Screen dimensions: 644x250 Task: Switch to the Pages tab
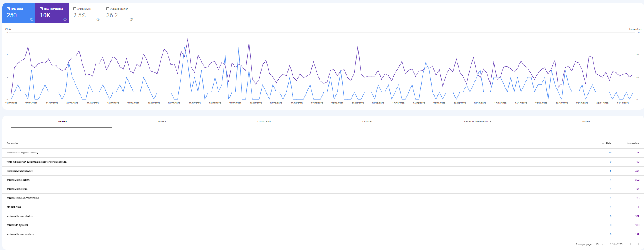(162, 122)
